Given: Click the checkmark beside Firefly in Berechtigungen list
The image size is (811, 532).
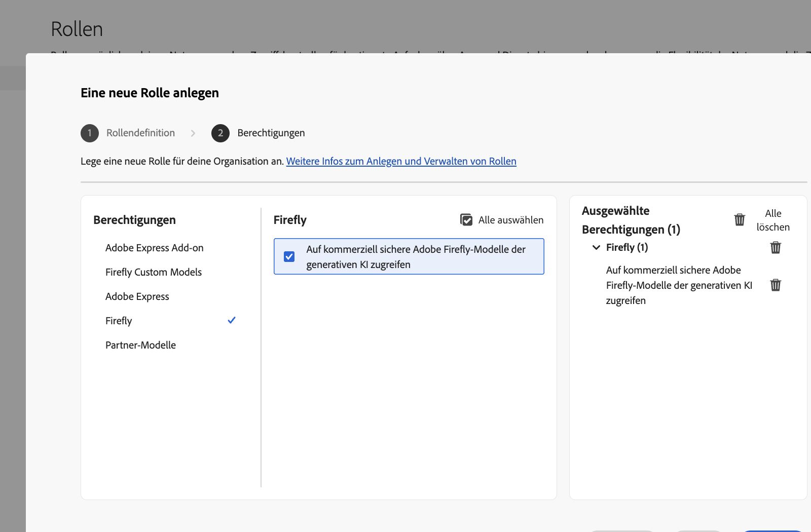Looking at the screenshot, I should [x=232, y=320].
